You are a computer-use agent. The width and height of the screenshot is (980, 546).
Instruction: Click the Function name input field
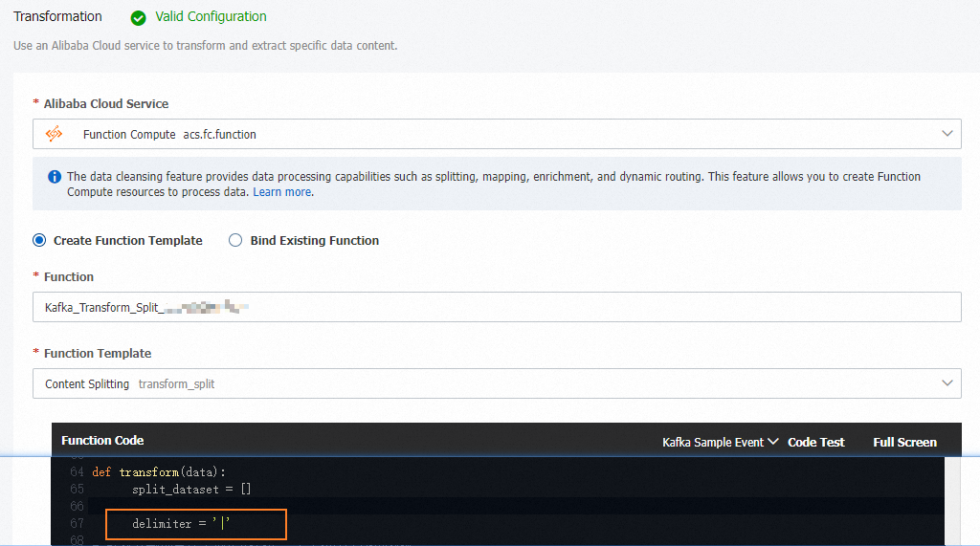coord(497,307)
